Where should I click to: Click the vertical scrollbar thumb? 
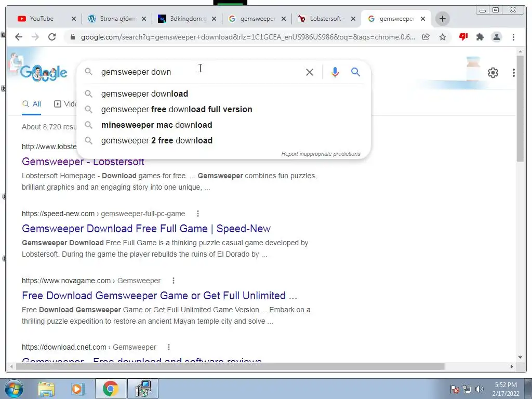coord(520,109)
